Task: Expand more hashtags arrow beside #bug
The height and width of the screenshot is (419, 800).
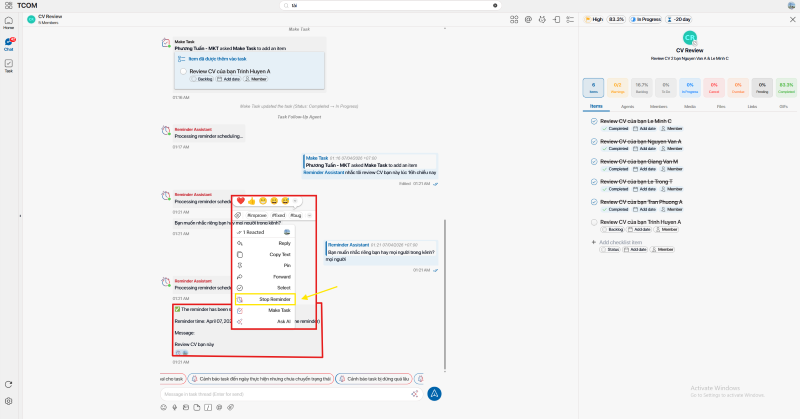Action: [309, 215]
